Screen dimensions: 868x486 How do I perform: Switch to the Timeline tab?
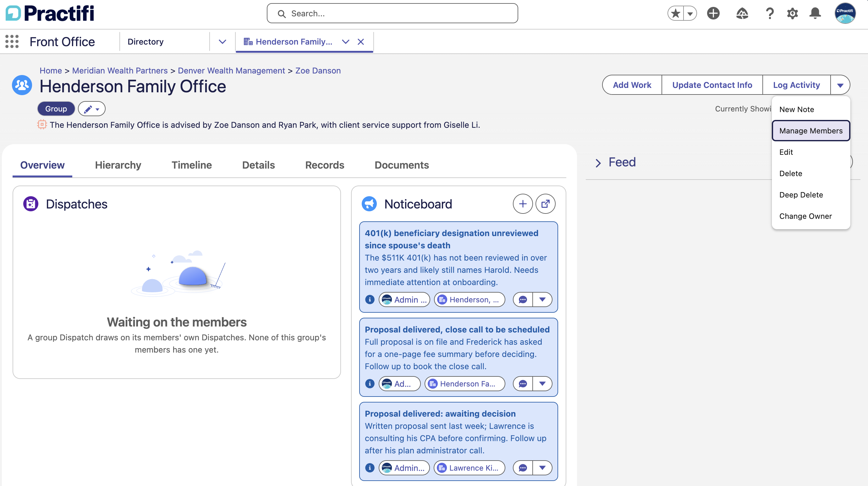click(x=191, y=165)
